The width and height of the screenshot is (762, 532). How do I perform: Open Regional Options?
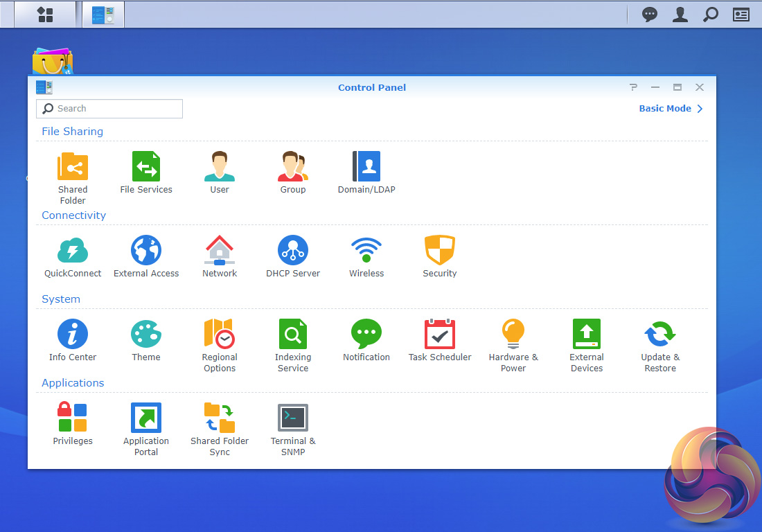click(x=219, y=346)
